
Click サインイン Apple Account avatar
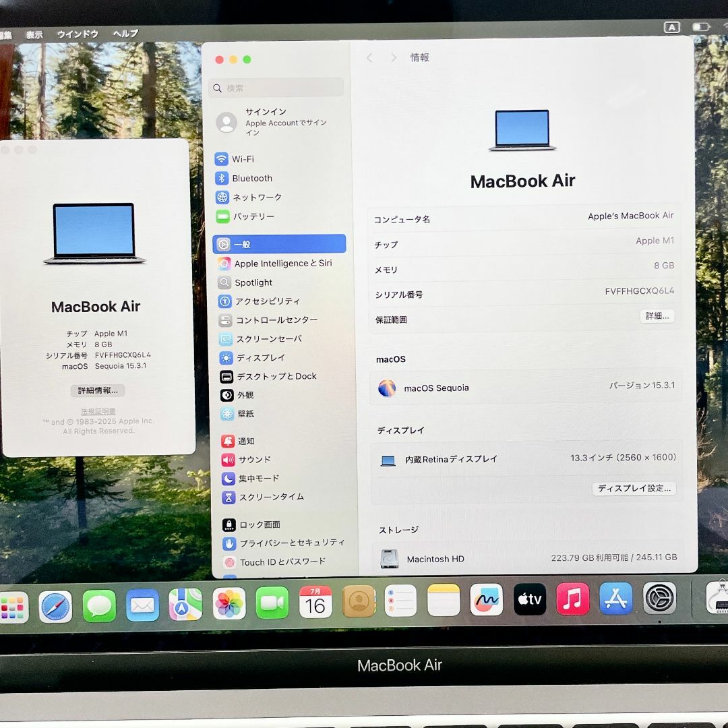coord(226,122)
